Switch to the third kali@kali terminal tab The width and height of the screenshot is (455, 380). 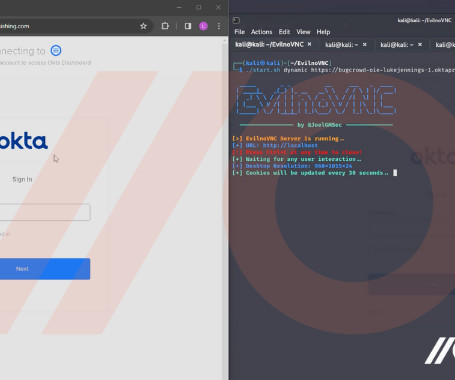click(x=397, y=45)
